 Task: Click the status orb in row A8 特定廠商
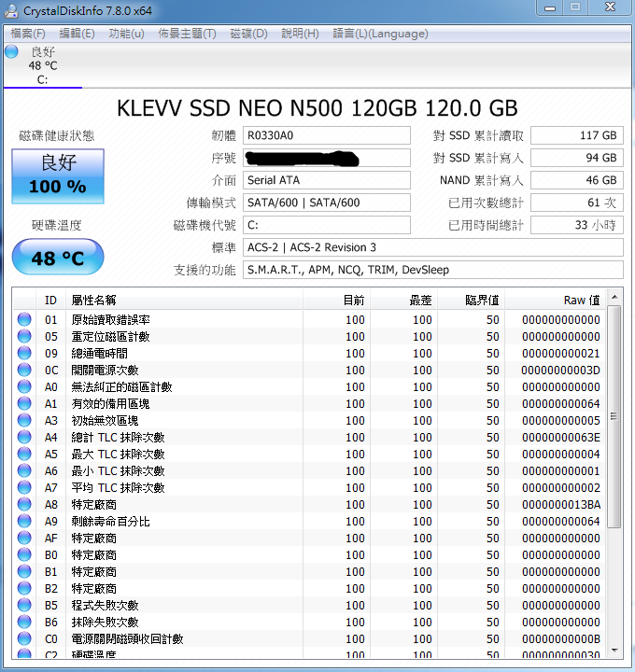[x=24, y=504]
